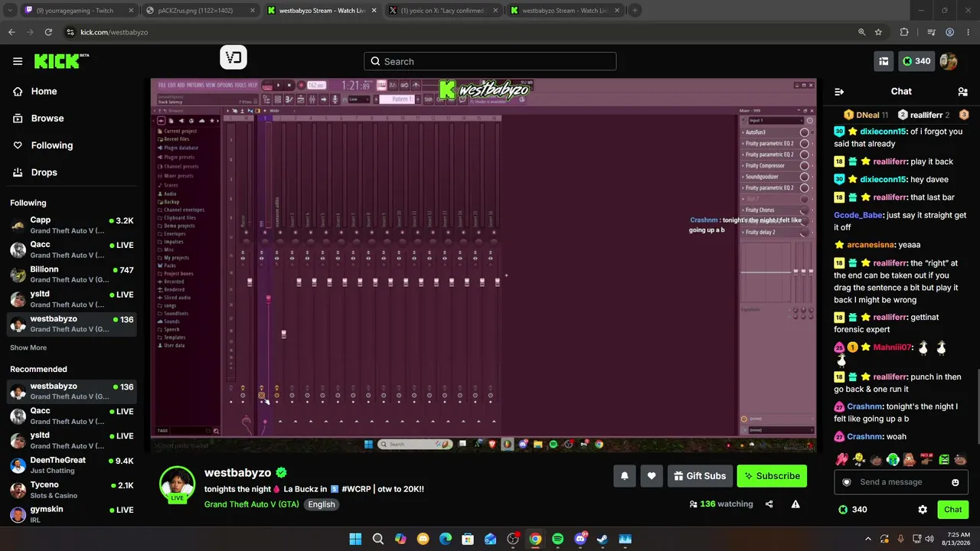
Task: Click the Master fader in the stream's mixer
Action: [x=250, y=282]
